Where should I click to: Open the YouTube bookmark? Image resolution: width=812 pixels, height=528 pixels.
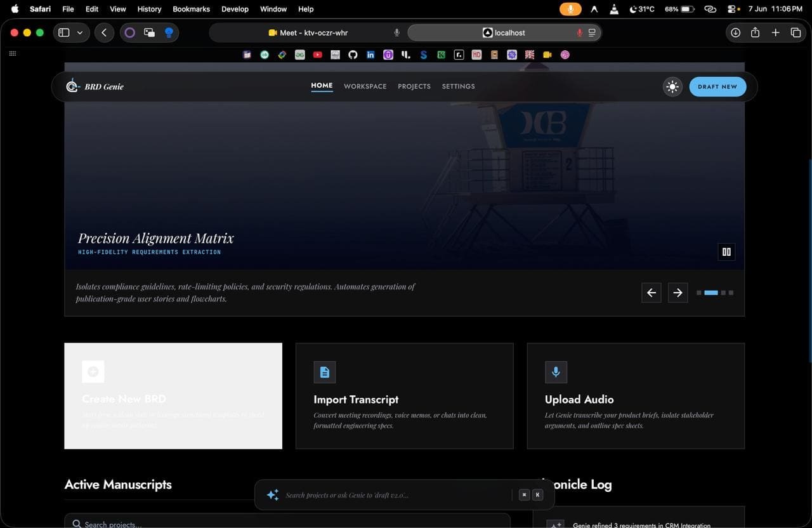317,55
